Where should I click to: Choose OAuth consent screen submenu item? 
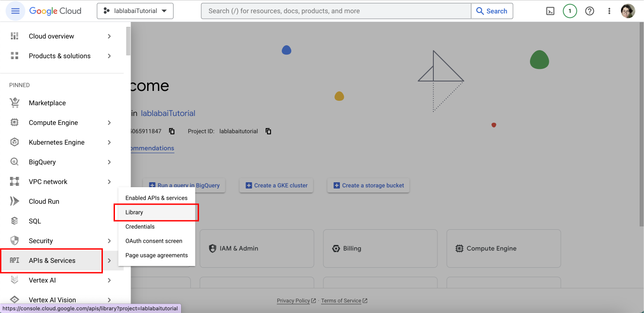click(157, 241)
